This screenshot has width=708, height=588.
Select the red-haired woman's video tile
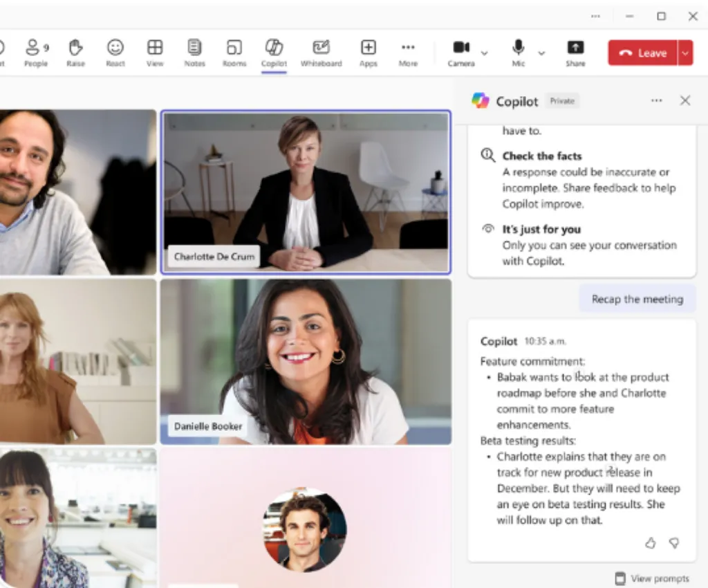pos(77,362)
